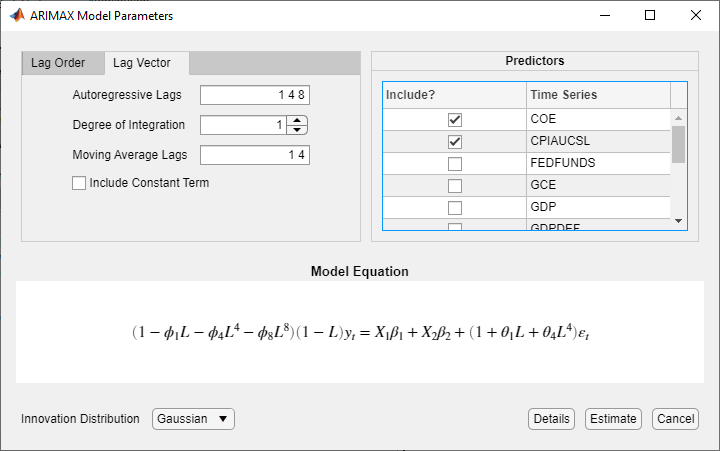The height and width of the screenshot is (451, 720).
Task: Cancel the ARIMAX parameters dialog
Action: point(675,419)
